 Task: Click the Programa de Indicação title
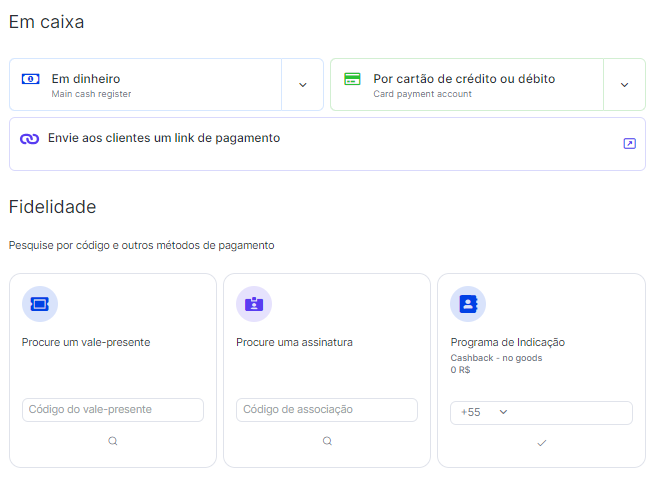(508, 342)
